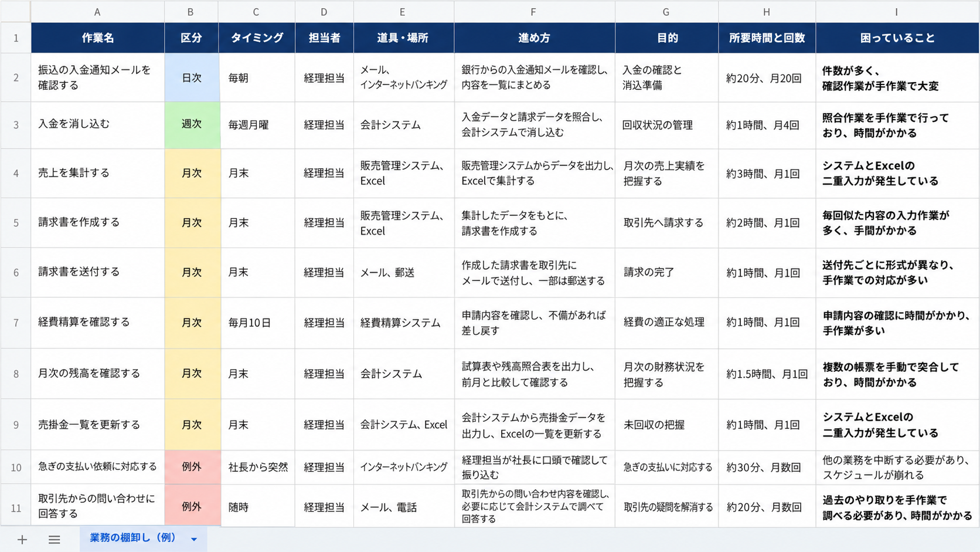
Task: Select row 5 header
Action: point(16,223)
